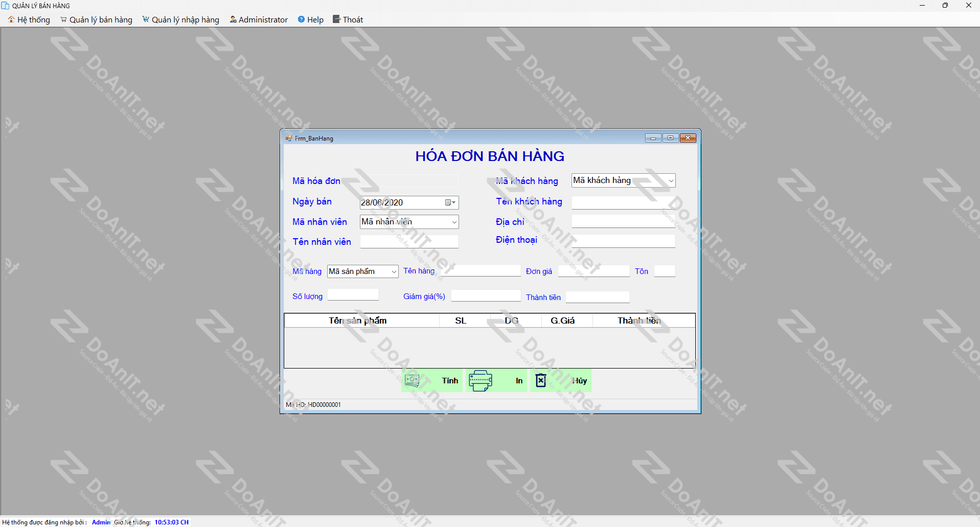Image resolution: width=980 pixels, height=527 pixels.
Task: Click the Điện thoại input field
Action: 623,241
